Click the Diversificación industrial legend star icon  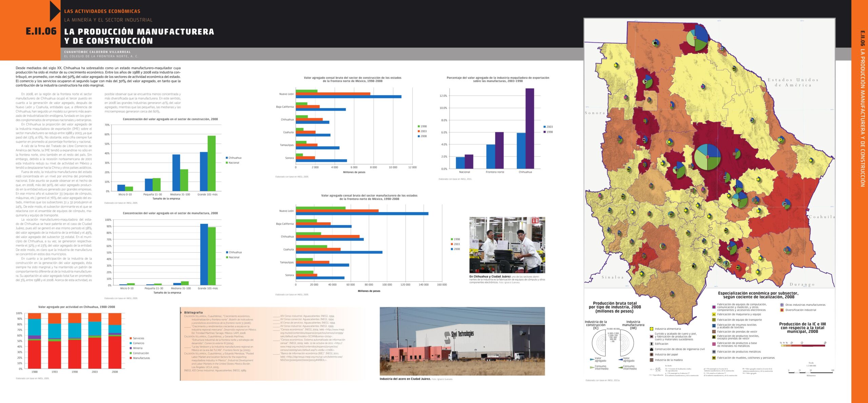click(782, 310)
